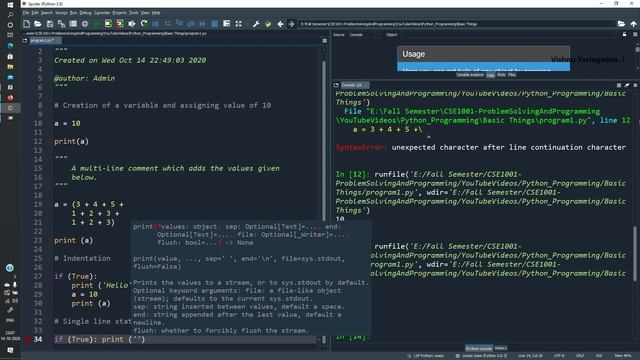640x360 pixels.
Task: Click the console clear/remove variables icon
Action: coord(627,85)
